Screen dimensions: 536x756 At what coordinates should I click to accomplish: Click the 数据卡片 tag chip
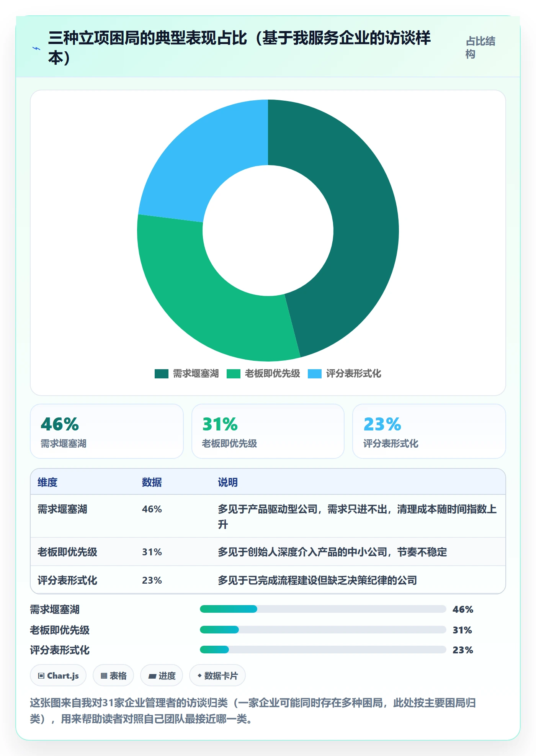click(x=217, y=676)
